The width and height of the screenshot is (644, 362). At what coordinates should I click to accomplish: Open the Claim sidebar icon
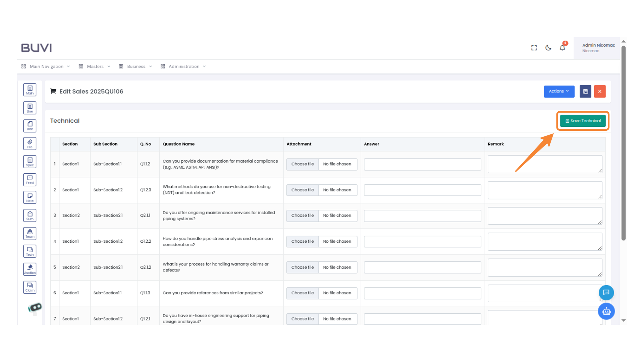pos(30,287)
